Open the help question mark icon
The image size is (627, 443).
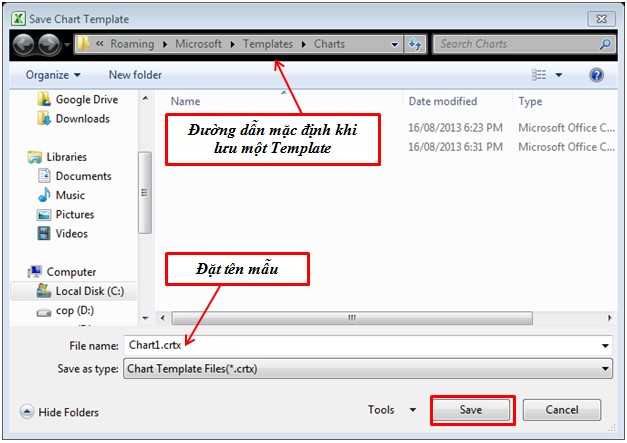click(597, 75)
